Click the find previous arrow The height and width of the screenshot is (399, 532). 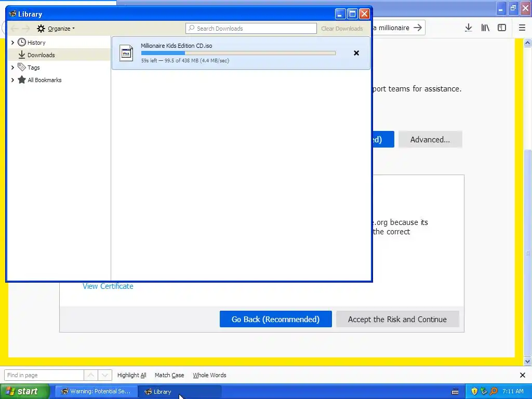pyautogui.click(x=91, y=375)
